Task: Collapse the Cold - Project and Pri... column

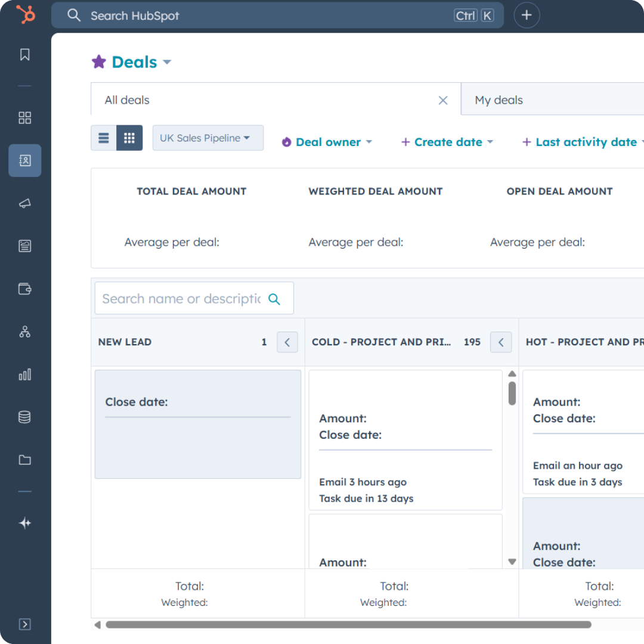Action: (501, 342)
